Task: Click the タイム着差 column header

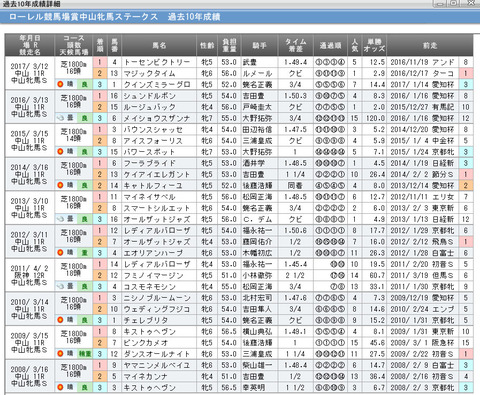Action: 295,45
